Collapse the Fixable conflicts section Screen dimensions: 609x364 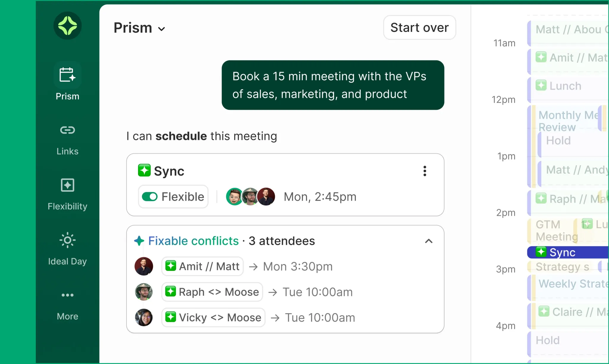tap(428, 241)
